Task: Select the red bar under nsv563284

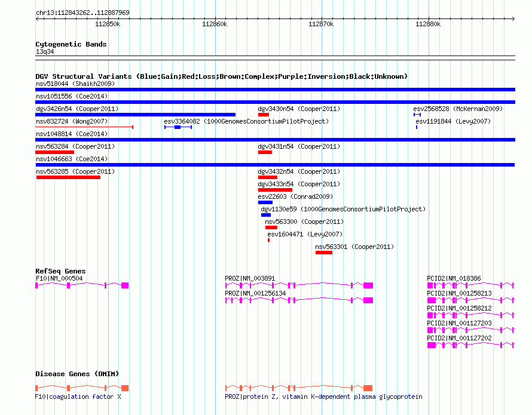Action: [x=54, y=152]
